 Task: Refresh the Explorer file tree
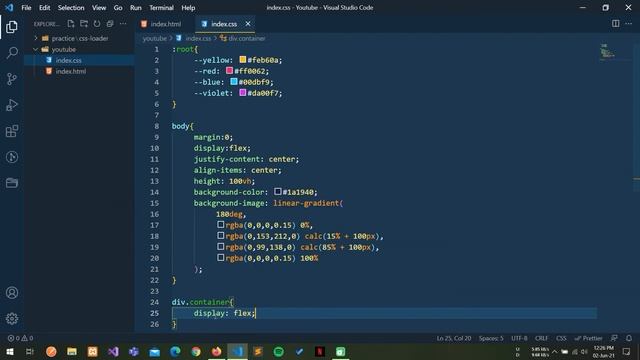point(97,24)
